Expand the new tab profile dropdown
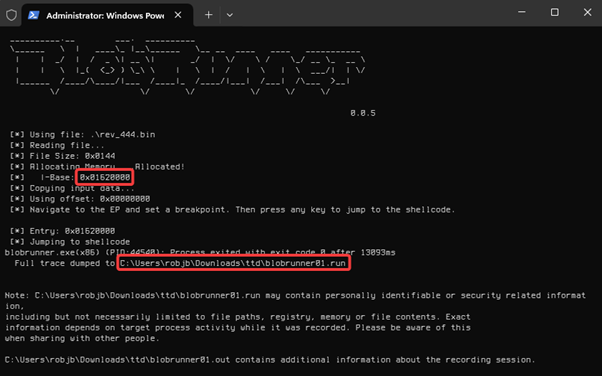Viewport: 602px width, 376px height. (x=230, y=15)
